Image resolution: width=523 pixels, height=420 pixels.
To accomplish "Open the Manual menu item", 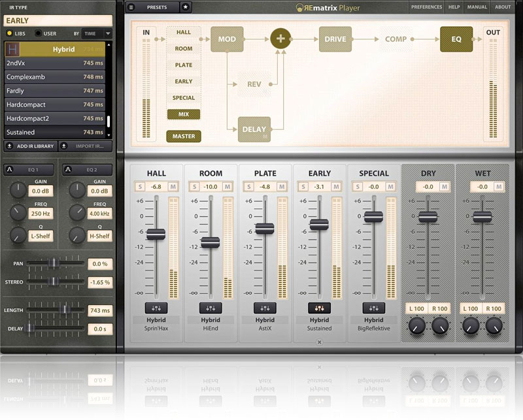I will [477, 7].
